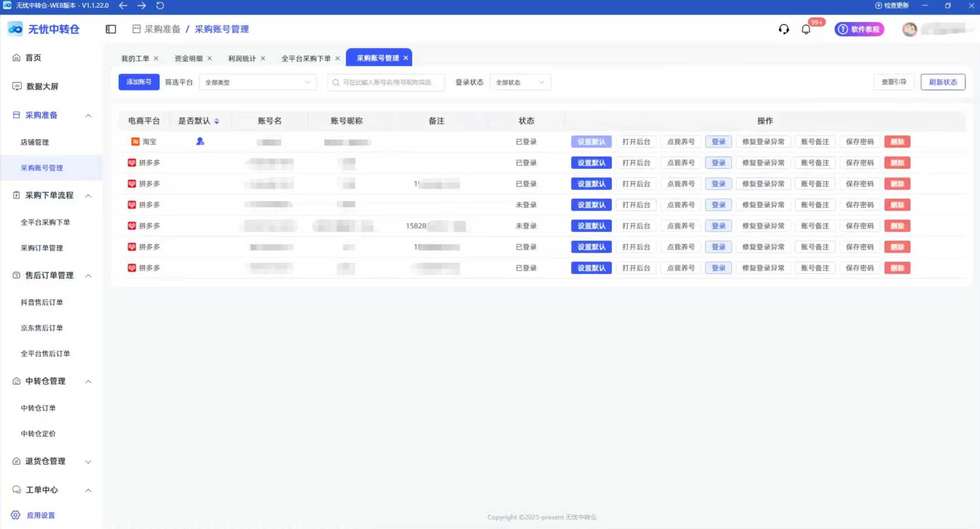Click the refresh arrow in title bar
This screenshot has width=980, height=529.
click(160, 5)
